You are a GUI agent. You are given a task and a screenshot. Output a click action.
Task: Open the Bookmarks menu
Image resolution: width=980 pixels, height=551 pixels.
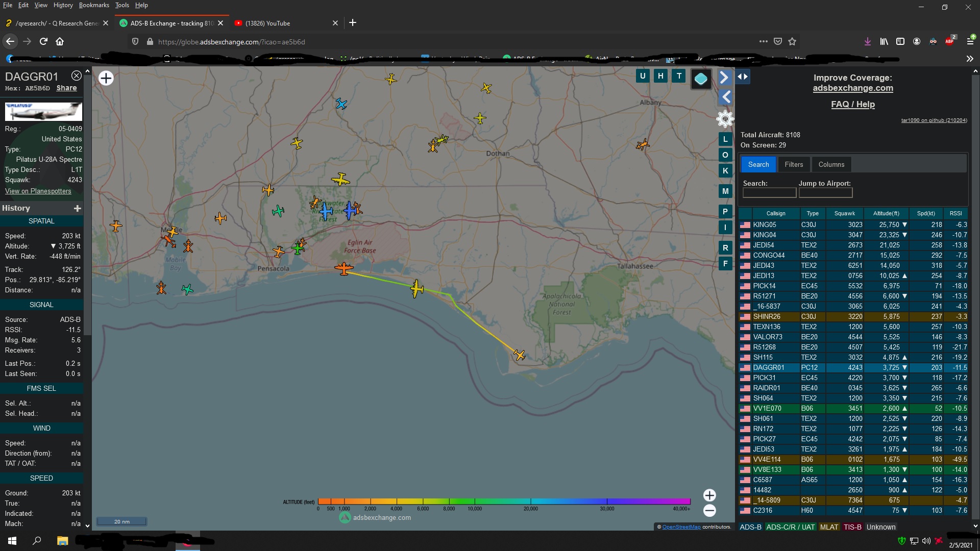coord(94,5)
